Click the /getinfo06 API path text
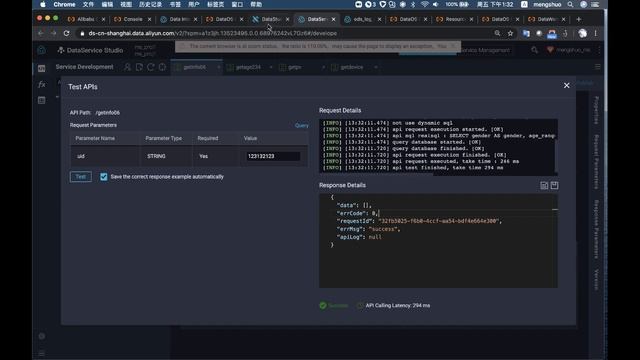640x360 pixels. [x=108, y=113]
